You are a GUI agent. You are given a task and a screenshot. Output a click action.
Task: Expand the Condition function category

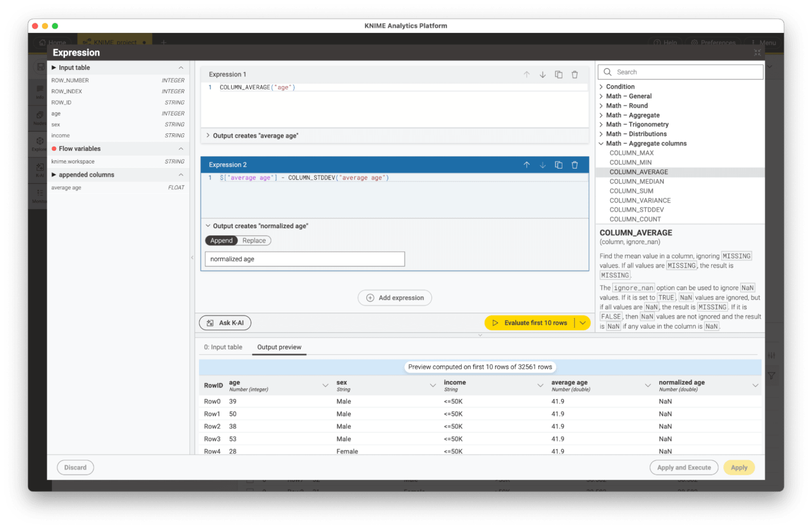point(601,87)
